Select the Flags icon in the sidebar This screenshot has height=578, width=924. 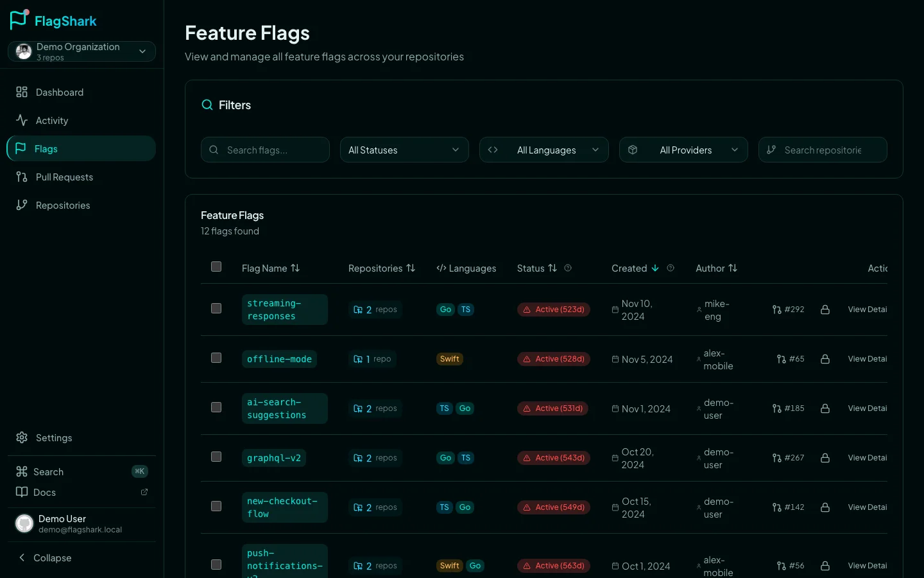click(21, 148)
